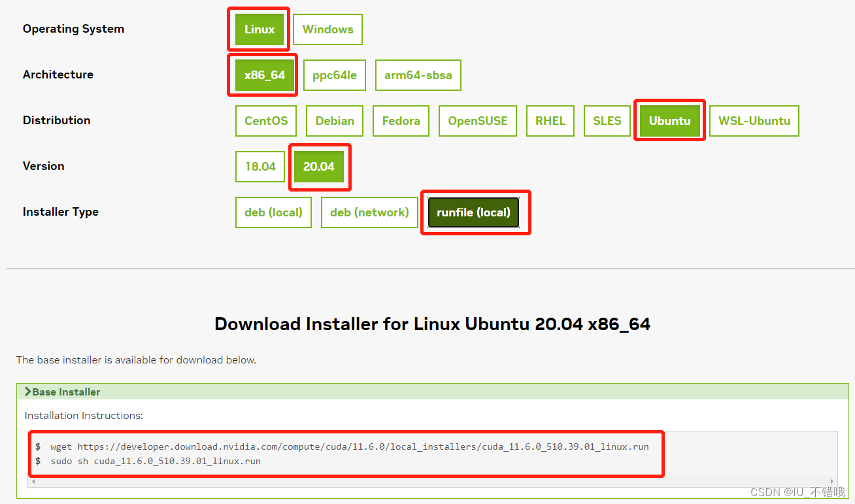Select deb (local) installer type

(x=273, y=212)
